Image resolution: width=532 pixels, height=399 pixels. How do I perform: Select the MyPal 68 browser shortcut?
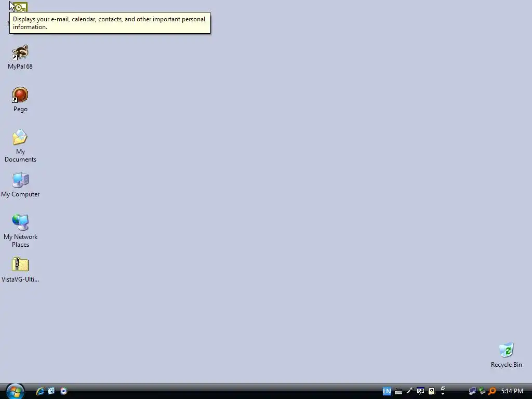tap(20, 52)
